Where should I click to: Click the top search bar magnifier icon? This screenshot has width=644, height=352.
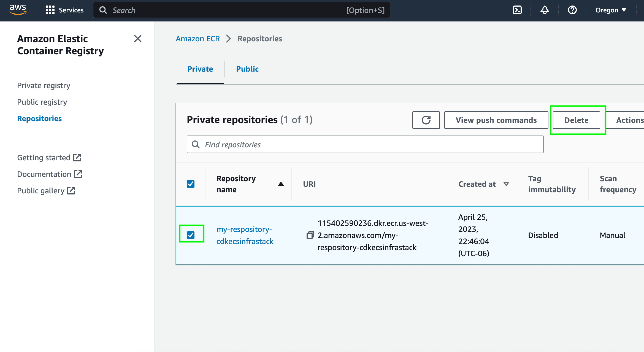tap(103, 10)
